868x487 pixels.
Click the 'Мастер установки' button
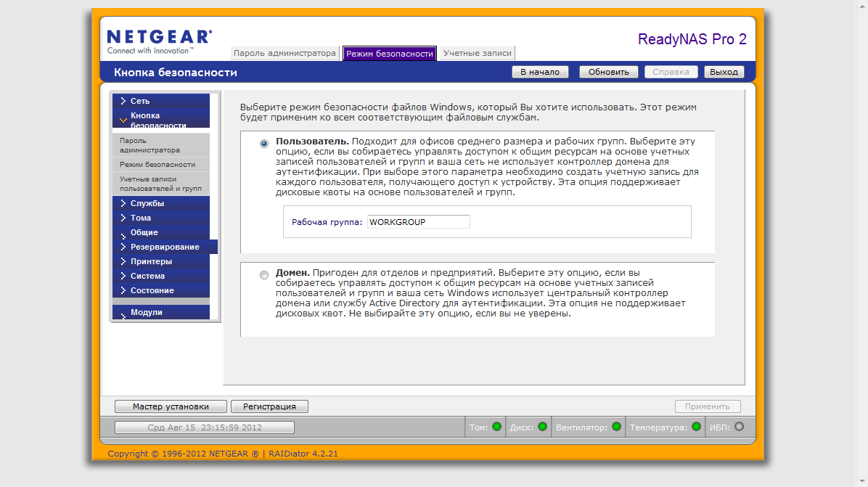pos(171,406)
